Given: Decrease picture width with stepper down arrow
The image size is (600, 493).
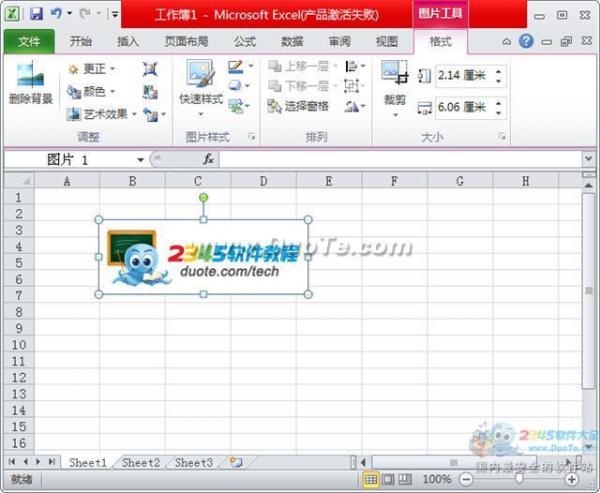Looking at the screenshot, I should (x=498, y=113).
